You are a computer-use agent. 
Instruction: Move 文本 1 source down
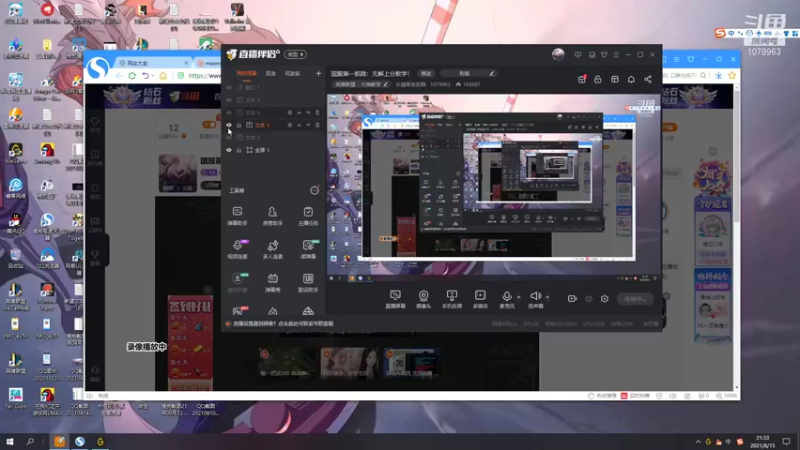coord(308,125)
